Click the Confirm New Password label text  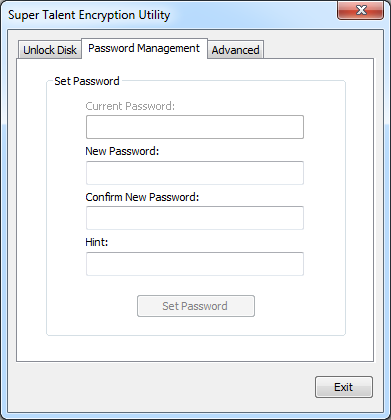[142, 197]
